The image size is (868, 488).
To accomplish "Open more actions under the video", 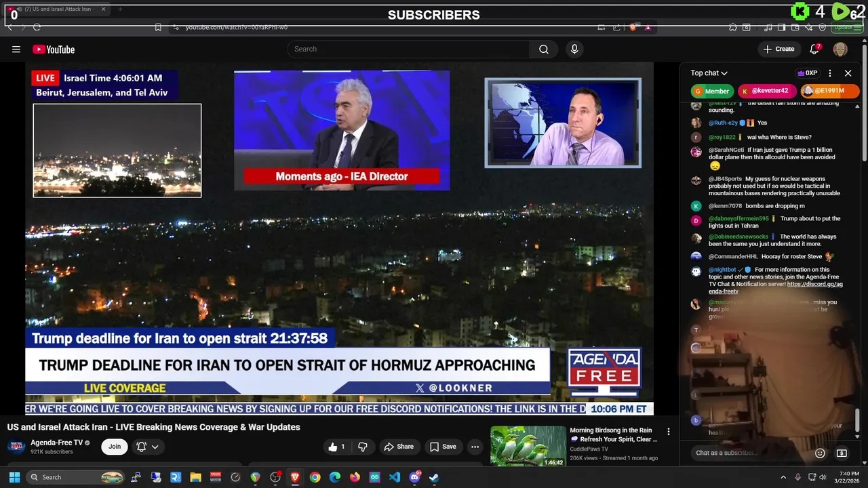I will click(x=475, y=447).
